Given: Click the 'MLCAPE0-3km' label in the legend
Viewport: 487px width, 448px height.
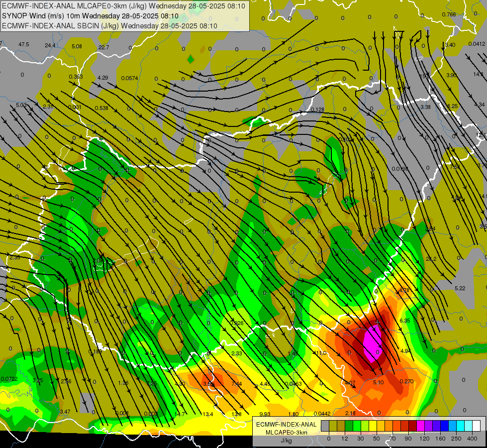Looking at the screenshot, I should tap(286, 432).
